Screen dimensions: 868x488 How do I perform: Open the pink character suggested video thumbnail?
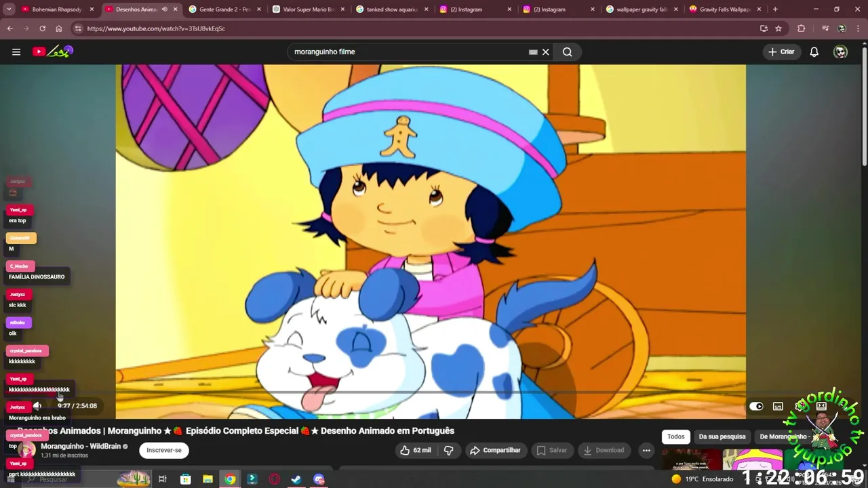coord(752,460)
